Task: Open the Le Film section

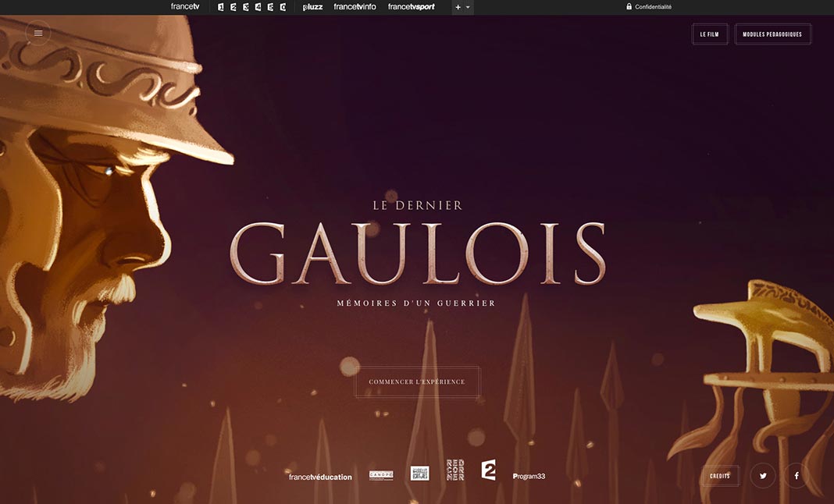Action: (710, 34)
